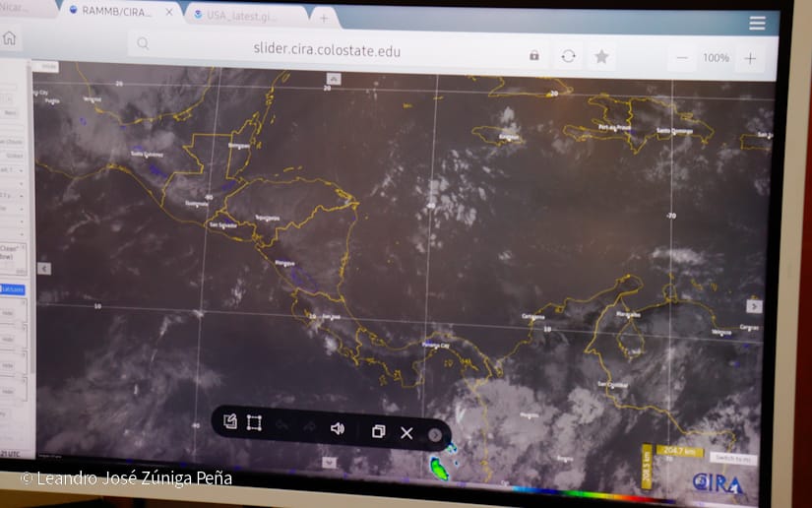
Task: Open a new browser tab
Action: pyautogui.click(x=324, y=18)
